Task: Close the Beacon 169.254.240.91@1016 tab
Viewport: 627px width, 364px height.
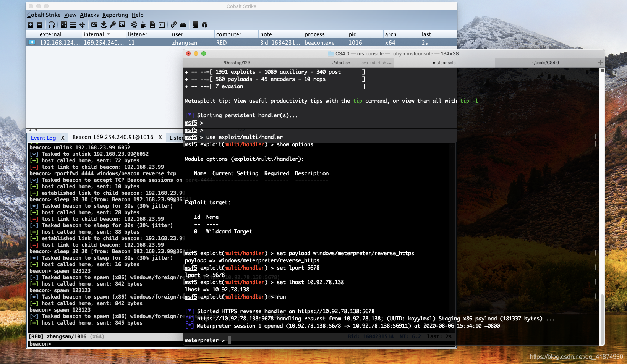Action: point(160,137)
